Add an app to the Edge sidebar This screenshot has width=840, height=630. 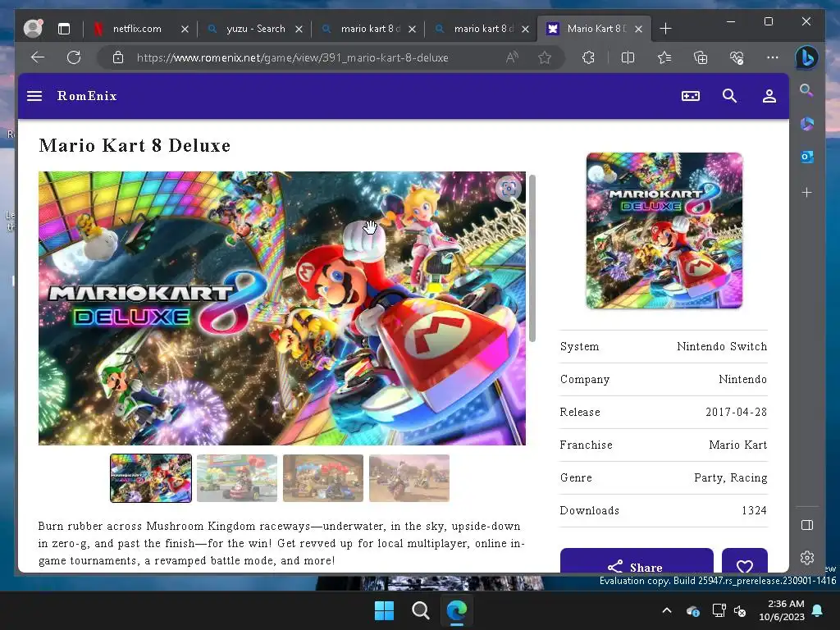(807, 192)
